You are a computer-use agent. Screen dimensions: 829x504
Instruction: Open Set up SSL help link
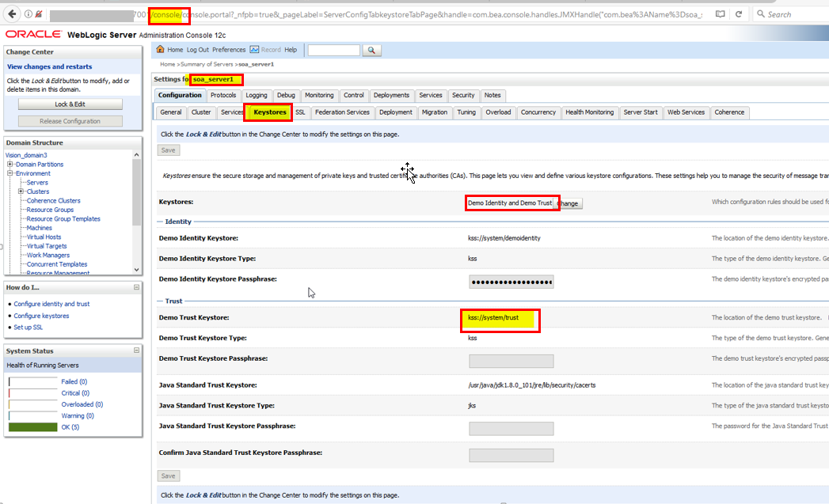(x=28, y=327)
